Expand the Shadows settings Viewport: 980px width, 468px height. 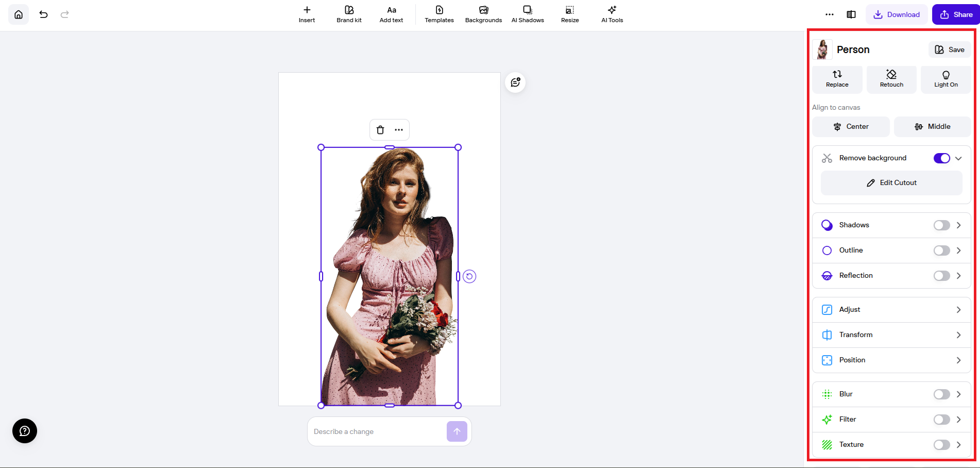coord(958,225)
